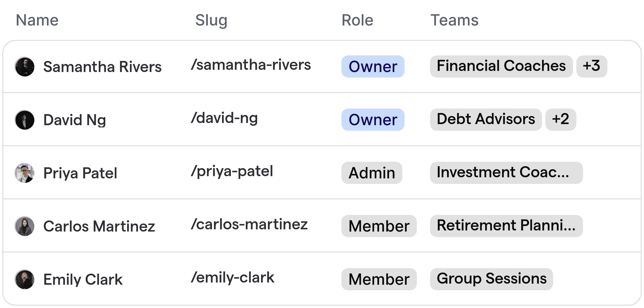The height and width of the screenshot is (308, 644).
Task: Select the Owner badge for Samantha Rivers
Action: click(x=372, y=66)
